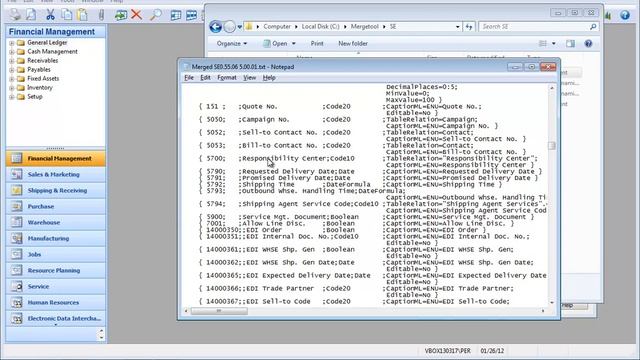Click the list view icon in toolbar
This screenshot has width=640, height=360.
click(176, 15)
